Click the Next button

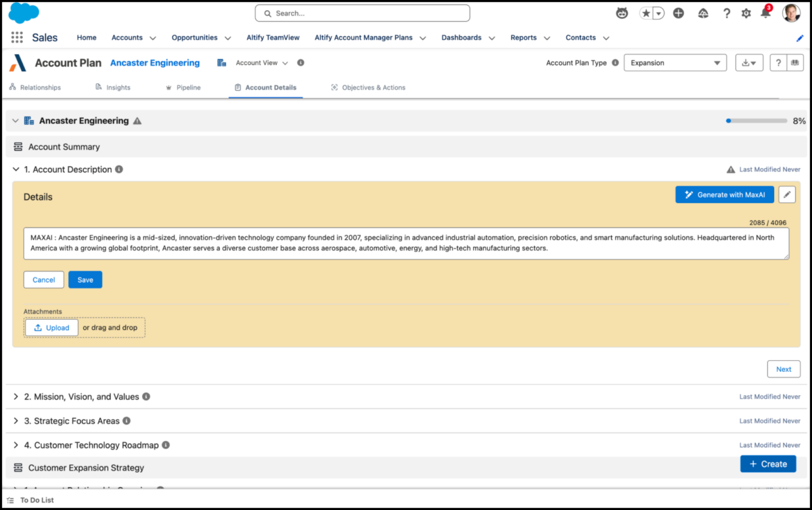(784, 369)
